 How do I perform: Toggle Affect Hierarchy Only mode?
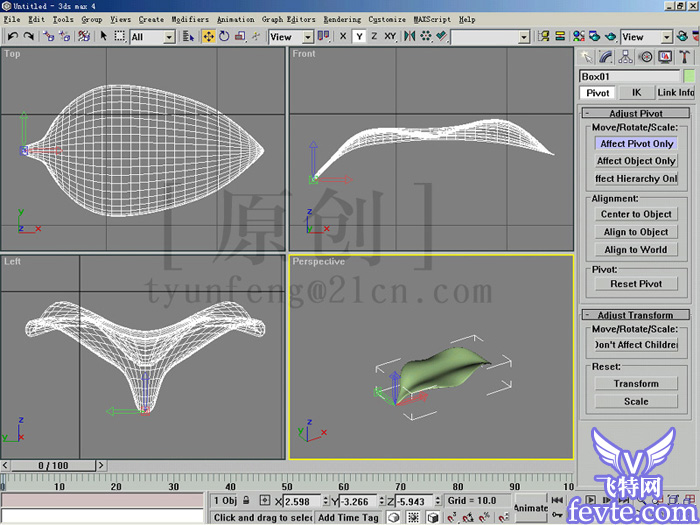(x=636, y=179)
